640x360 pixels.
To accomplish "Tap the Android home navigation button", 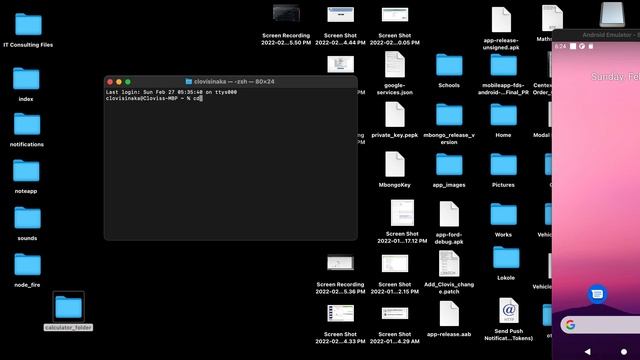I will (x=624, y=352).
